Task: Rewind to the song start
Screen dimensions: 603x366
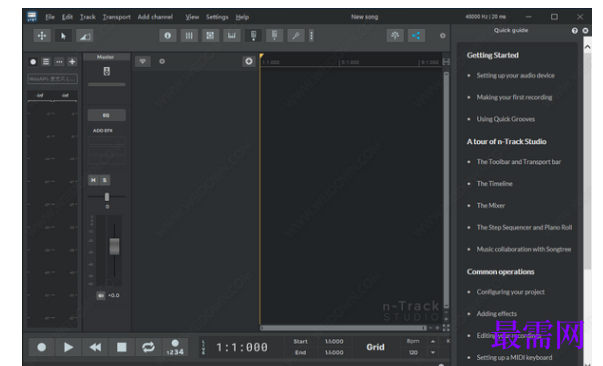Action: point(95,347)
